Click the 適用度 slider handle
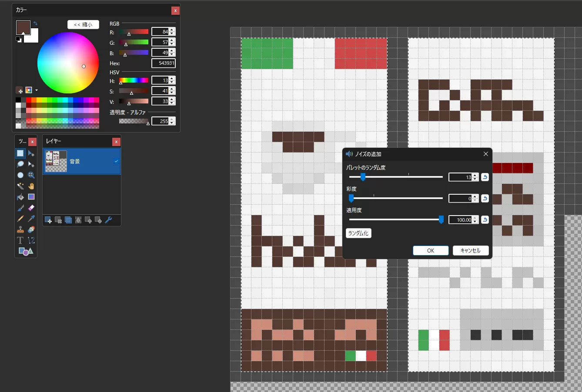Viewport: 582px width, 392px height. tap(441, 219)
